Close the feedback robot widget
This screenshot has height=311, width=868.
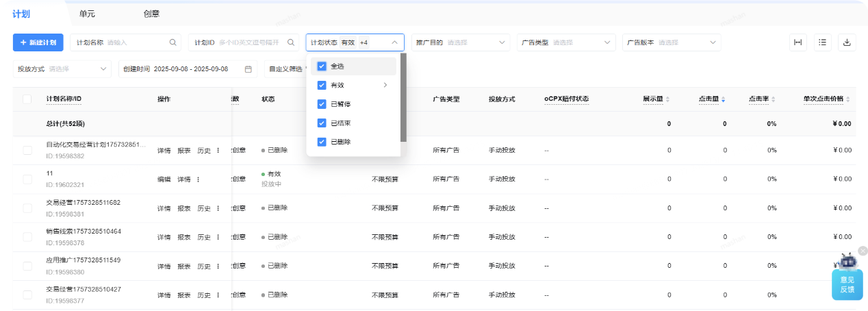coord(863,251)
